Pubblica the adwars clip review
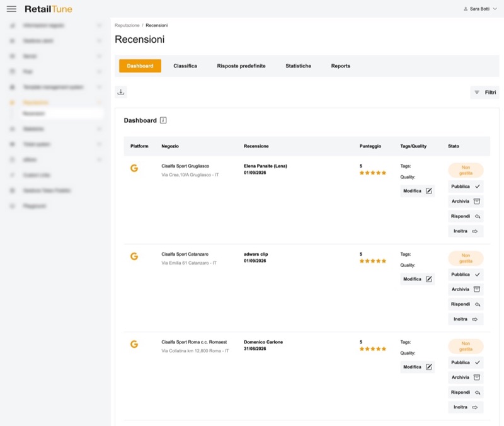The height and width of the screenshot is (426, 504). (466, 275)
